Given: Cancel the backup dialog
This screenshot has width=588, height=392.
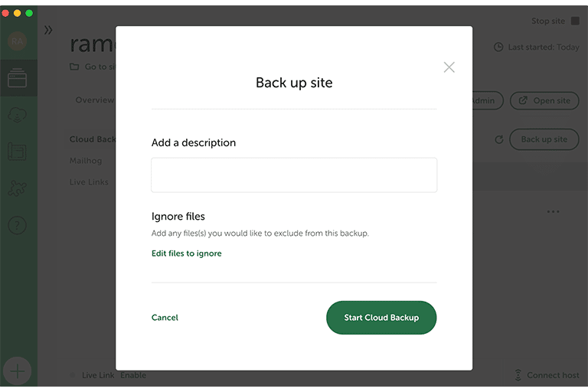Looking at the screenshot, I should click(165, 318).
